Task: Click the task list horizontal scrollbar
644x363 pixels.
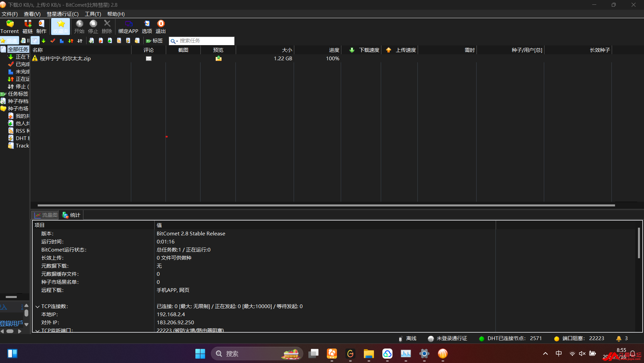Action: 326,205
